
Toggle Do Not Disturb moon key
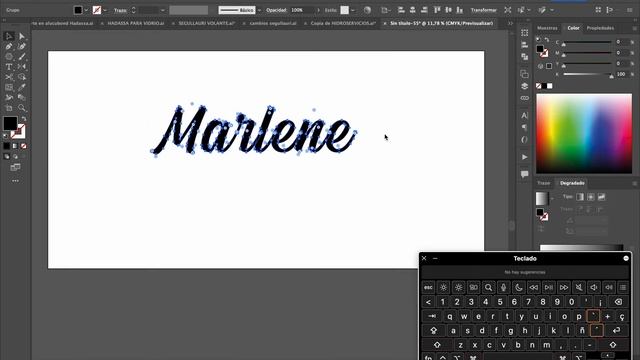click(518, 287)
